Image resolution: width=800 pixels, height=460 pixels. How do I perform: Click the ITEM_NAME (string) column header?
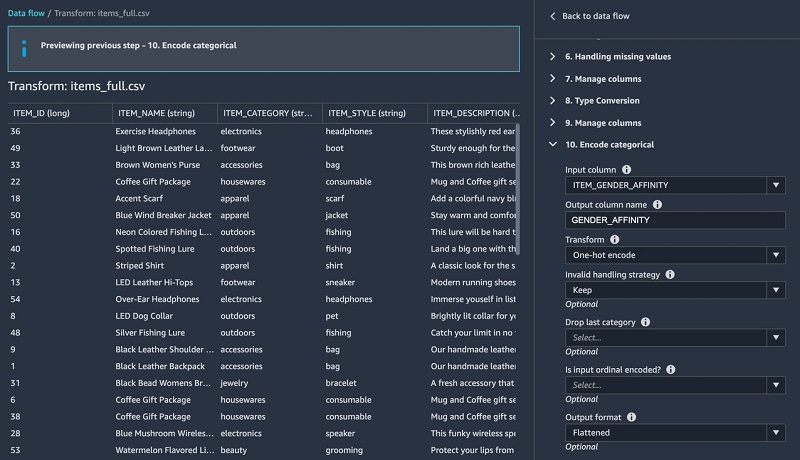[165, 113]
